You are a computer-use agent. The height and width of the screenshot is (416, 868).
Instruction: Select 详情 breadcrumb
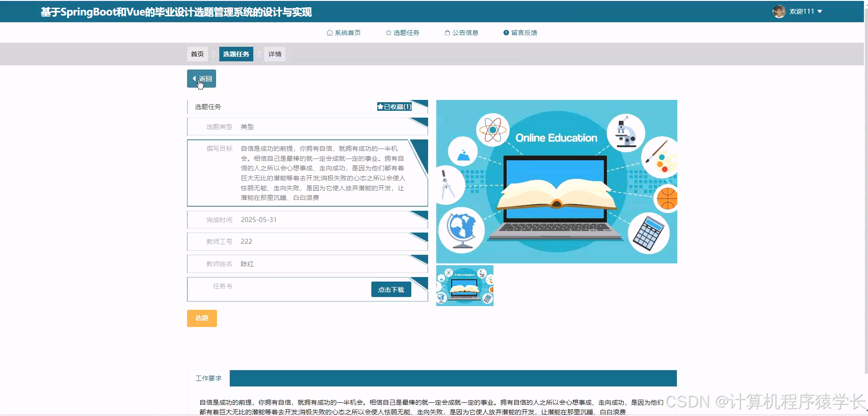tap(275, 54)
